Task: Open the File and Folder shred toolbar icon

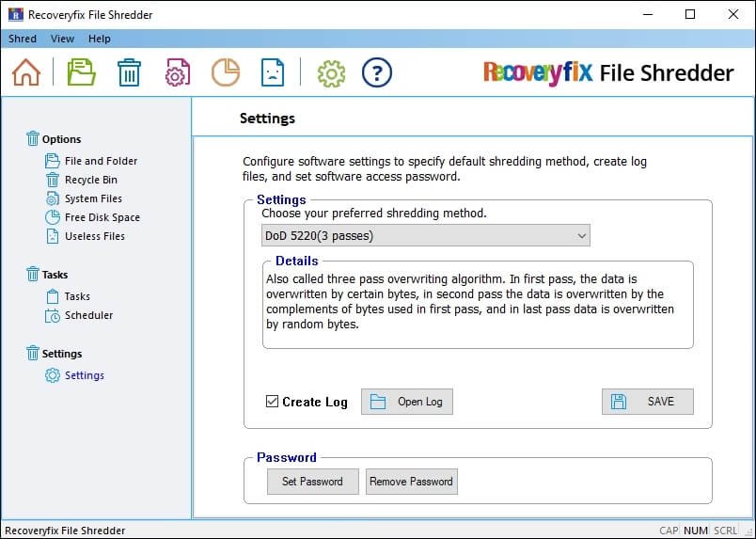Action: click(x=82, y=72)
